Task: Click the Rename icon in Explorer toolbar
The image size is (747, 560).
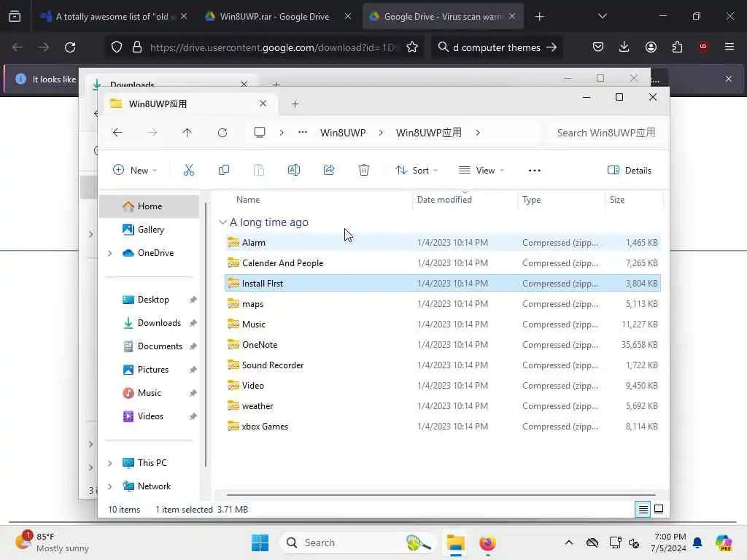Action: point(294,170)
